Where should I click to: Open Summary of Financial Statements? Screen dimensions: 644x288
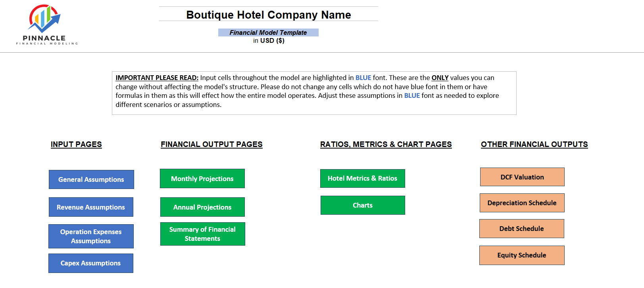(202, 234)
